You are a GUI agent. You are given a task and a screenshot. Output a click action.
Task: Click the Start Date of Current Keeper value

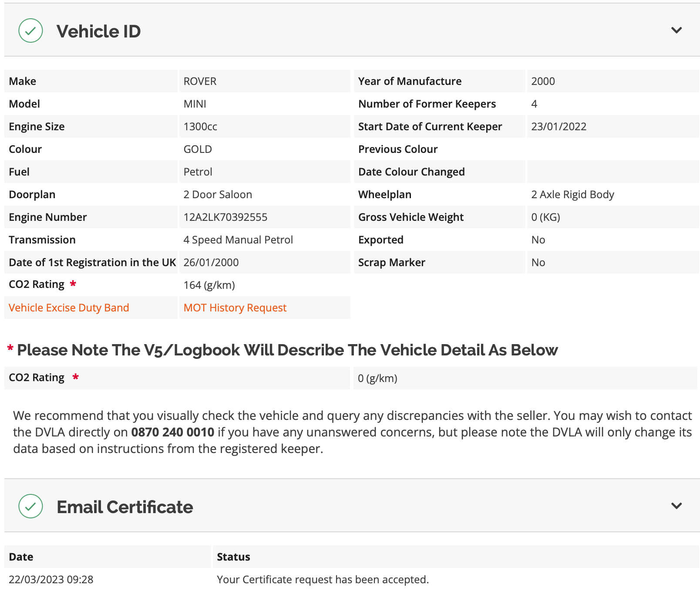559,126
